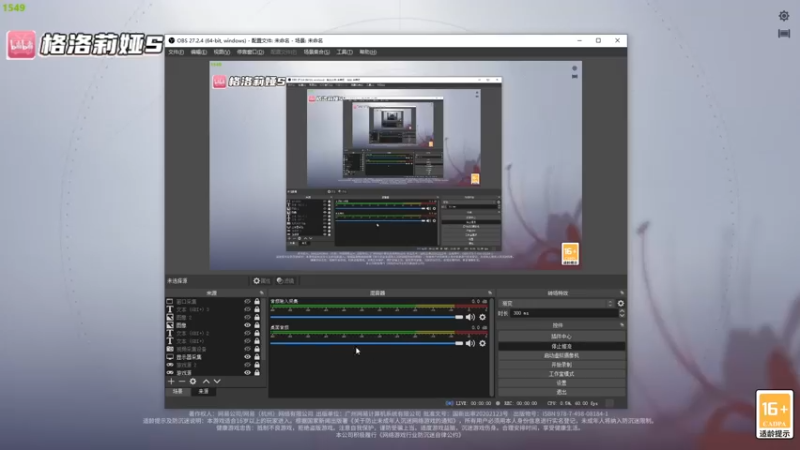
Task: Mute the 桌面音频 speaker icon
Action: coord(470,343)
